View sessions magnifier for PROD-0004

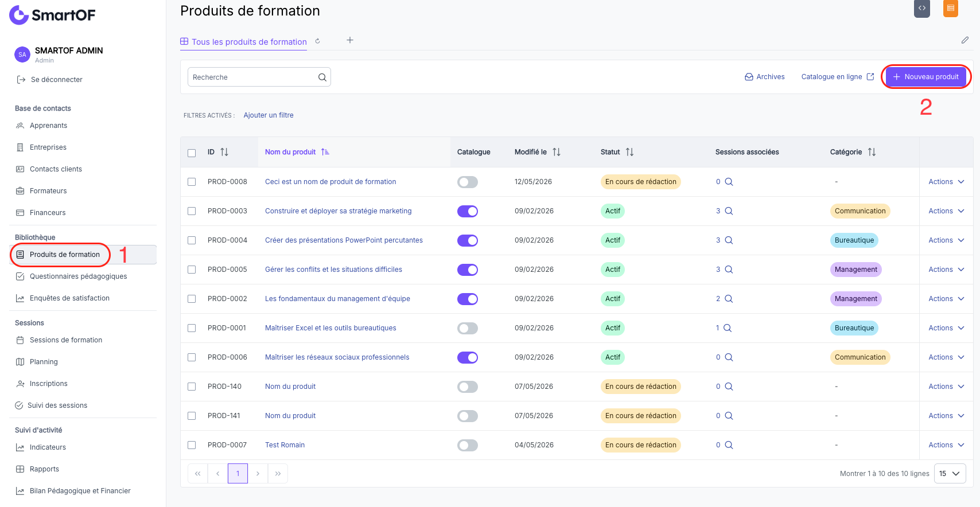729,240
